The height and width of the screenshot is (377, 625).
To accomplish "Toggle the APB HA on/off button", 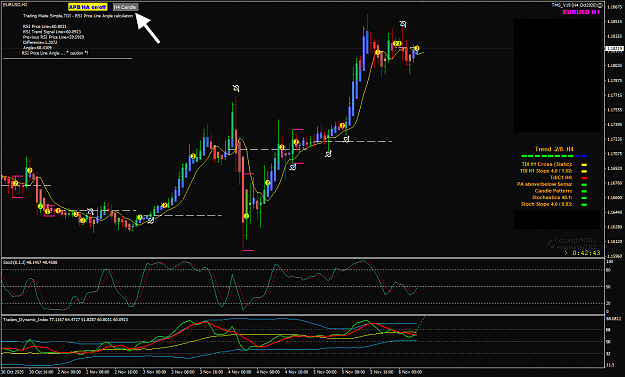I will coord(87,7).
